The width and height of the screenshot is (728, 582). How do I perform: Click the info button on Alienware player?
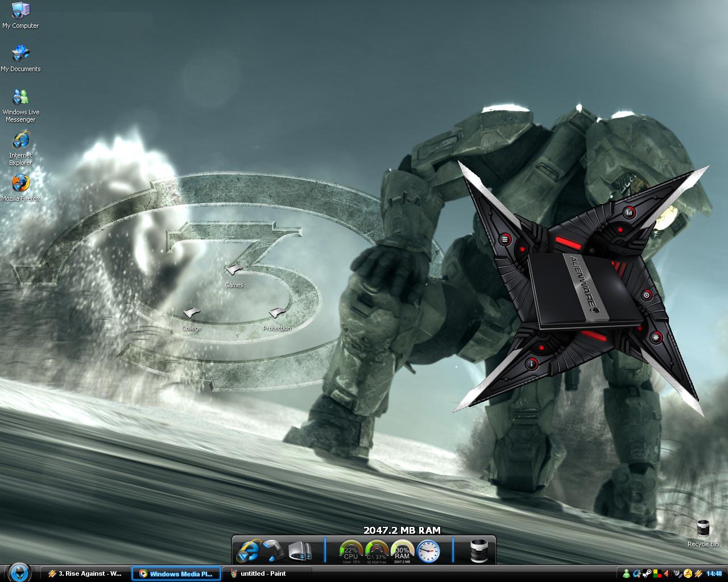click(531, 363)
